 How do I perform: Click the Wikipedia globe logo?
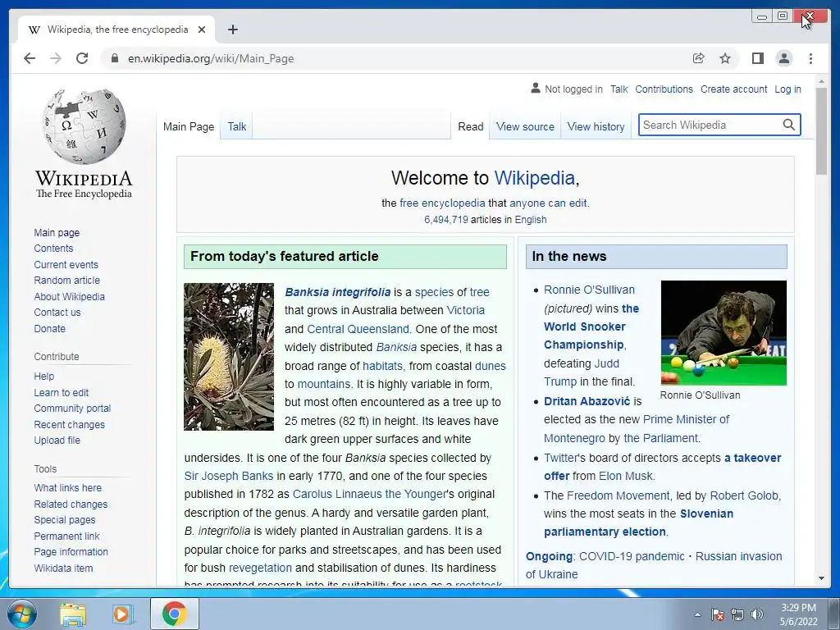pos(84,126)
